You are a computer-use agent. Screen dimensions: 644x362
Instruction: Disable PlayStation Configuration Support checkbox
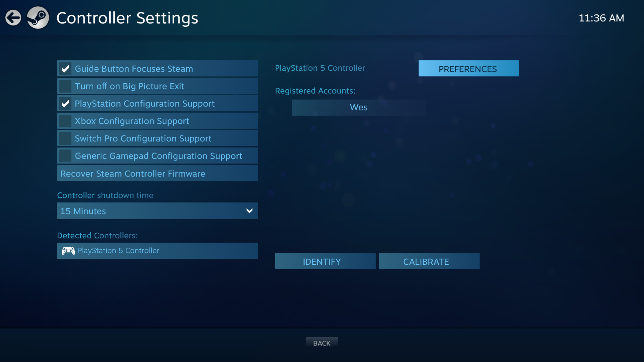65,103
